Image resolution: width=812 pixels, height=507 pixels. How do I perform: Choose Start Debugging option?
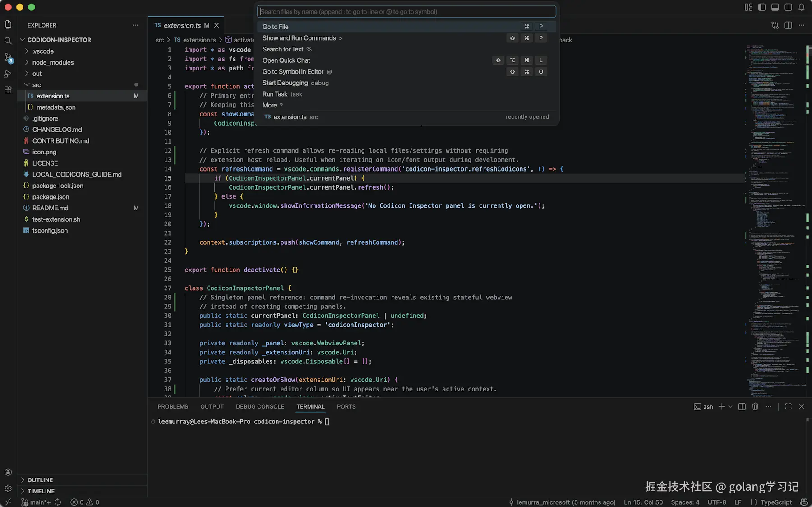tap(406, 83)
